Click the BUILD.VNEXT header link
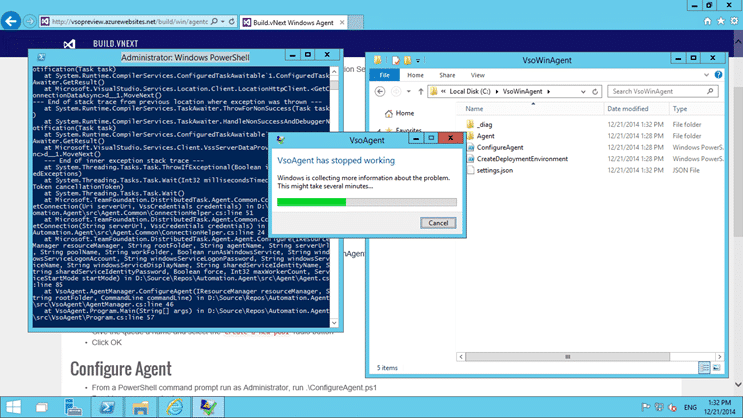Image resolution: width=743 pixels, height=418 pixels. (x=116, y=44)
